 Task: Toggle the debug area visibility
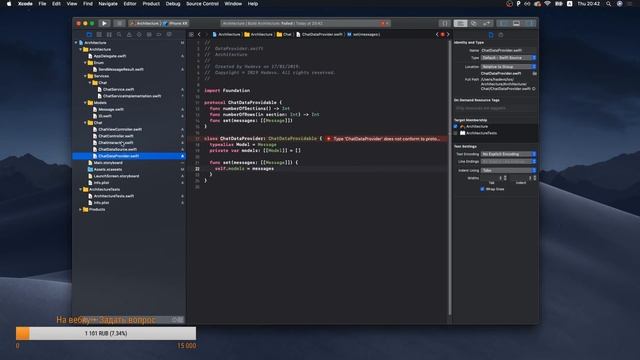click(516, 23)
